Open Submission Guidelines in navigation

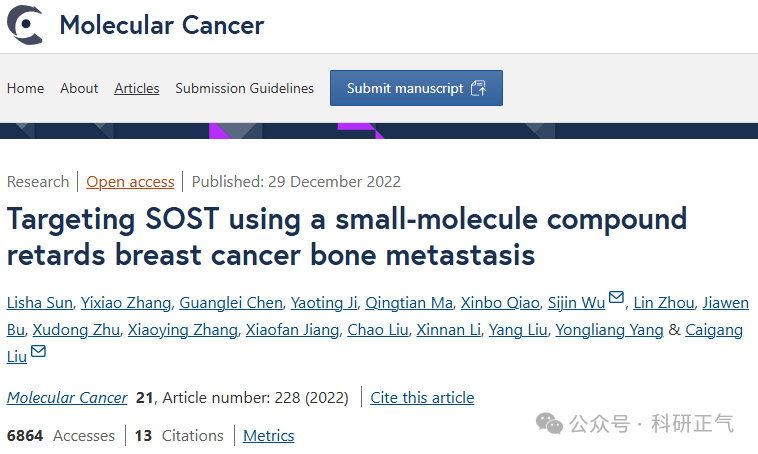tap(244, 88)
